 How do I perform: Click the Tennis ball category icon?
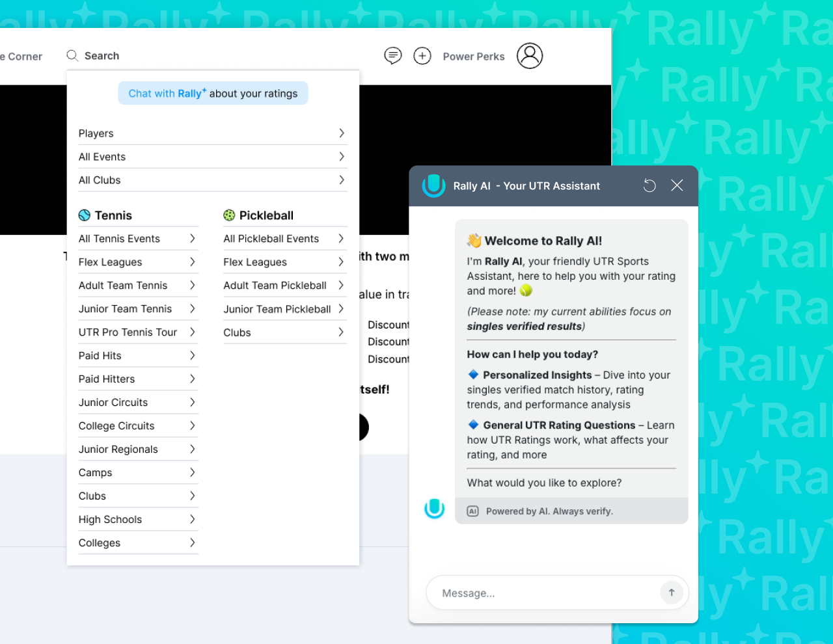pyautogui.click(x=85, y=215)
